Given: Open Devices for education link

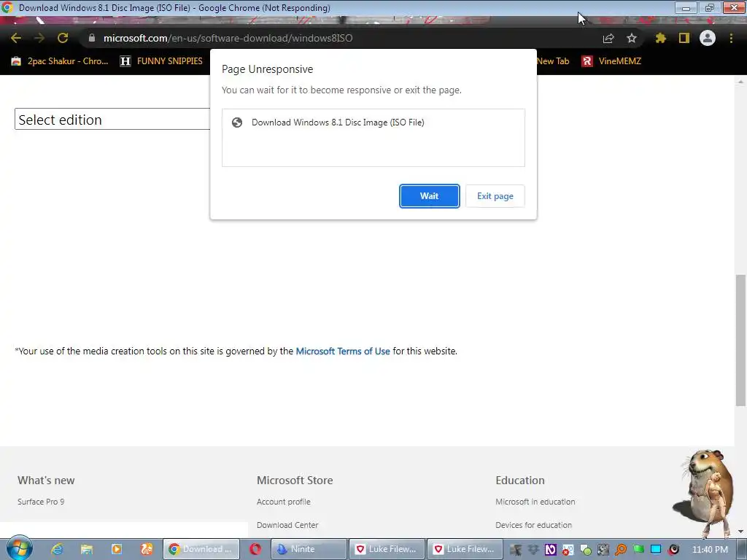Looking at the screenshot, I should pos(533,525).
